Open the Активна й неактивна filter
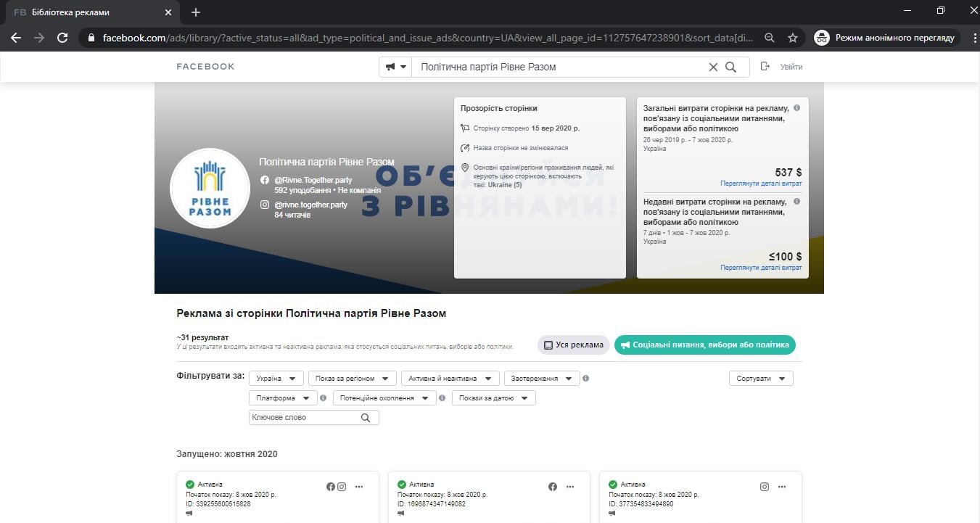Screen dimensions: 980x523 coord(450,379)
